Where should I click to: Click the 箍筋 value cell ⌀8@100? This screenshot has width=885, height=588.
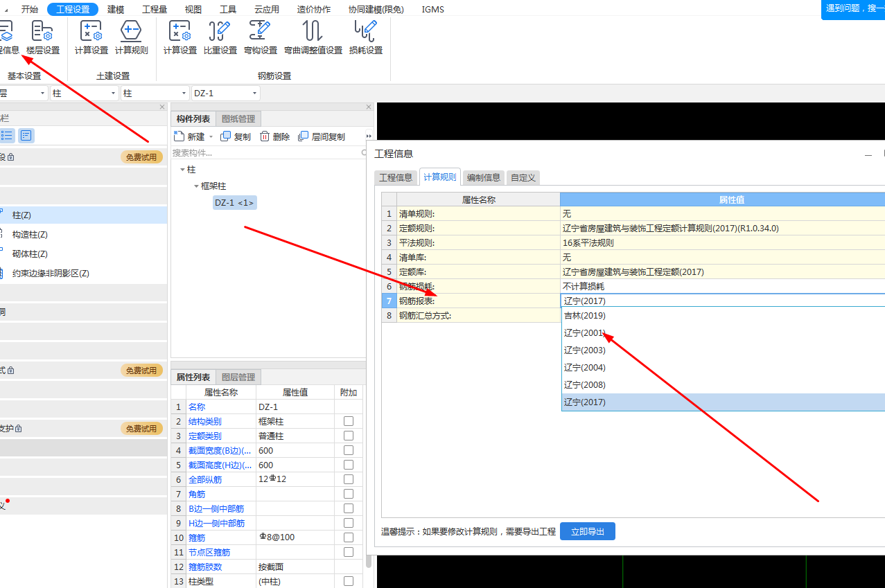[295, 537]
